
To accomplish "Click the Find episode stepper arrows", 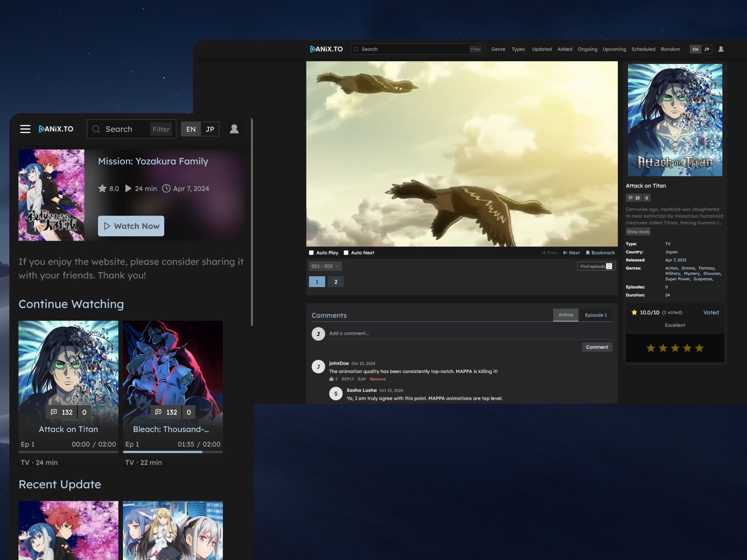I will click(x=609, y=266).
